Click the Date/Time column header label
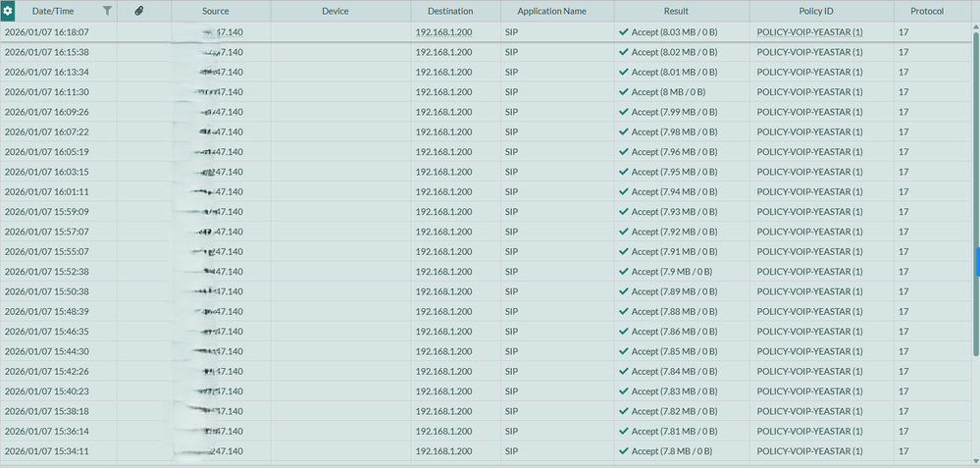This screenshot has height=468, width=980. point(53,11)
